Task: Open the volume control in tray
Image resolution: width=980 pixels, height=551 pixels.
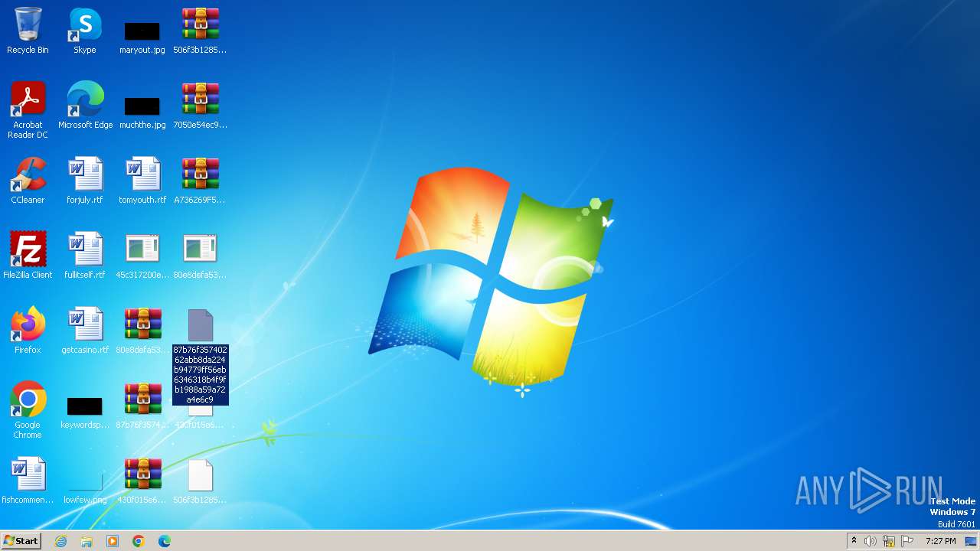Action: click(871, 541)
